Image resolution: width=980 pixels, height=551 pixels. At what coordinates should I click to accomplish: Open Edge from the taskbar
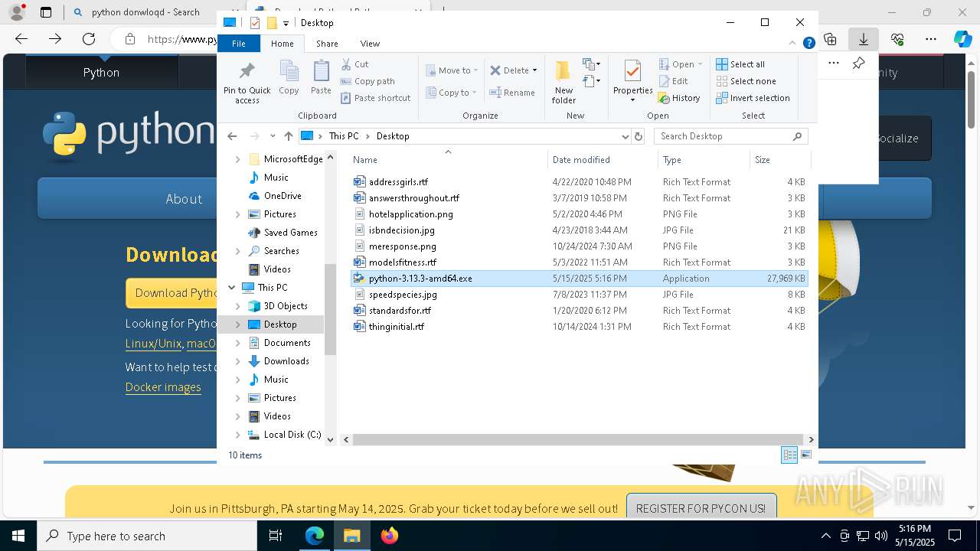coord(315,536)
